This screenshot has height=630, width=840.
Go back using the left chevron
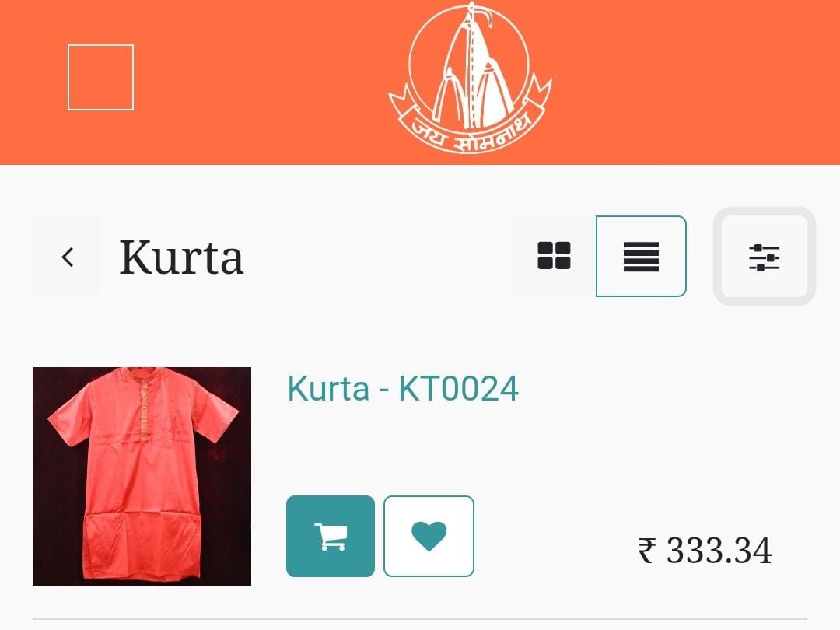(x=67, y=257)
